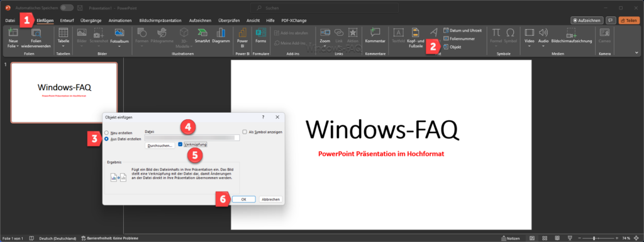Click the Teilen button

click(x=628, y=20)
